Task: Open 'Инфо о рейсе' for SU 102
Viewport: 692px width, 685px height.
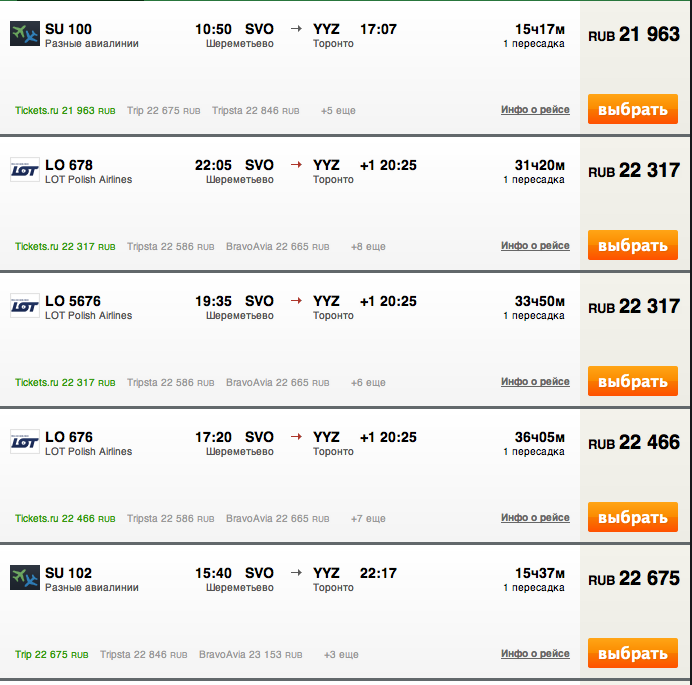Action: point(535,653)
